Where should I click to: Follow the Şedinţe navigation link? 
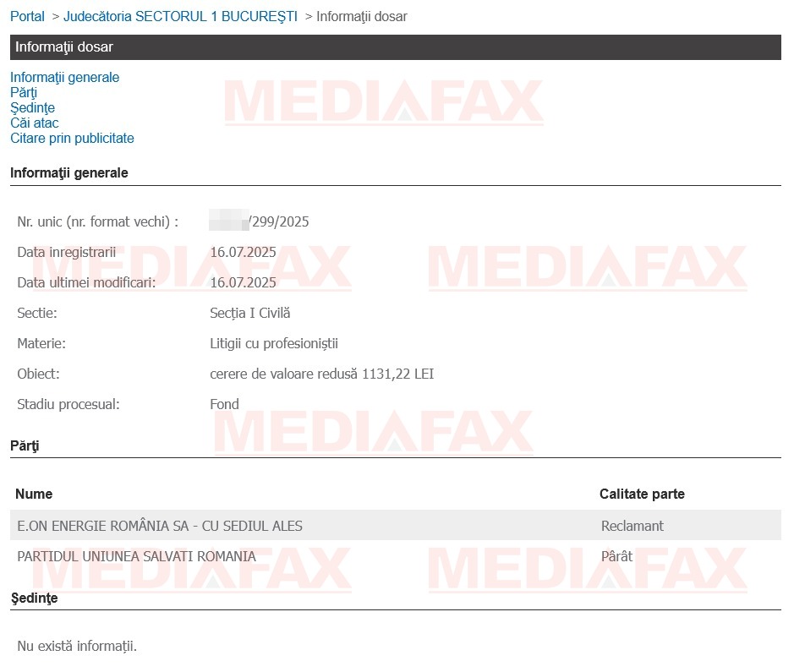click(x=32, y=108)
